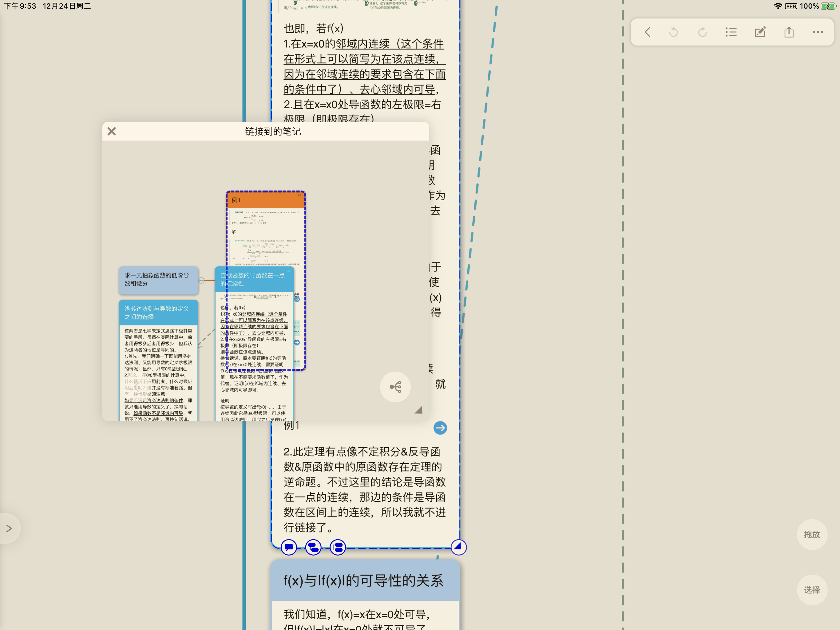Click the 链接到的笔记 popup title

click(x=273, y=131)
